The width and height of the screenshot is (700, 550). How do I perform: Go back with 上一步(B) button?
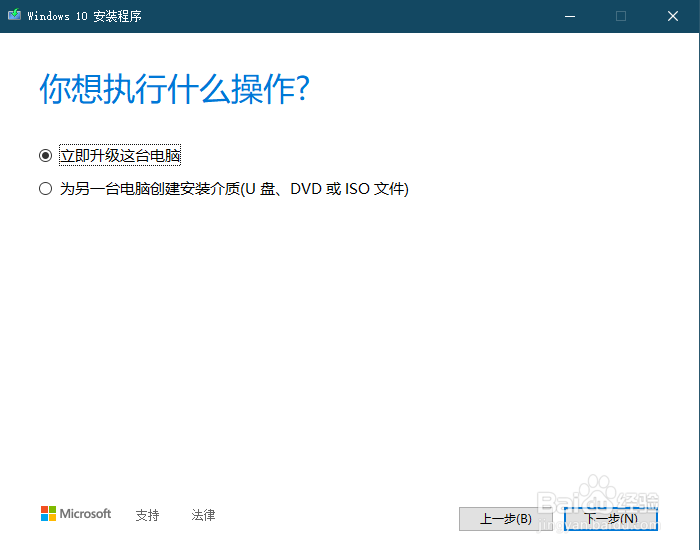tap(505, 519)
